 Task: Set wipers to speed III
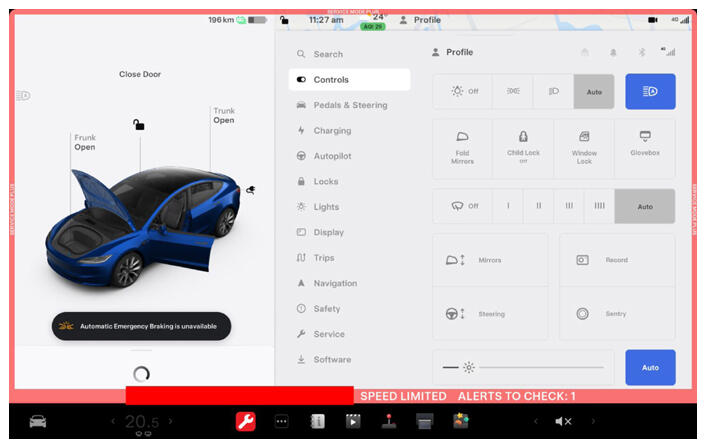[569, 206]
